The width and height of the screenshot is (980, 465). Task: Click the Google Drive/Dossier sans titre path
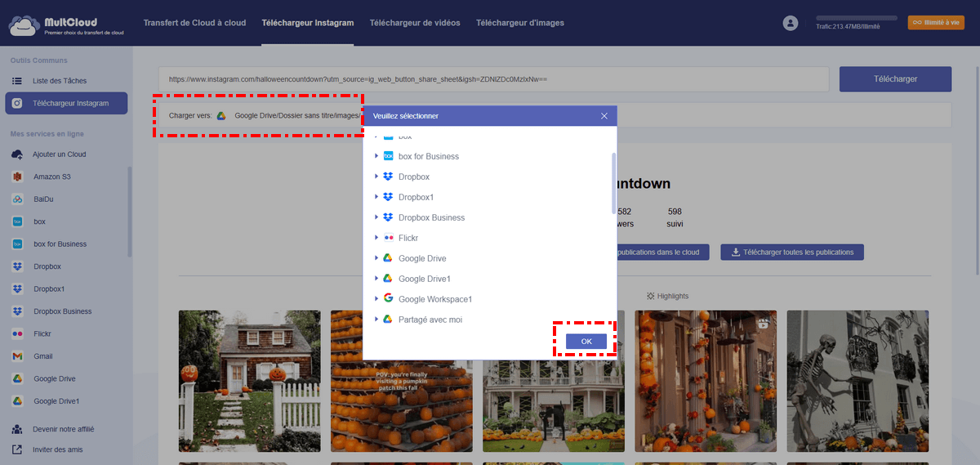pos(297,115)
